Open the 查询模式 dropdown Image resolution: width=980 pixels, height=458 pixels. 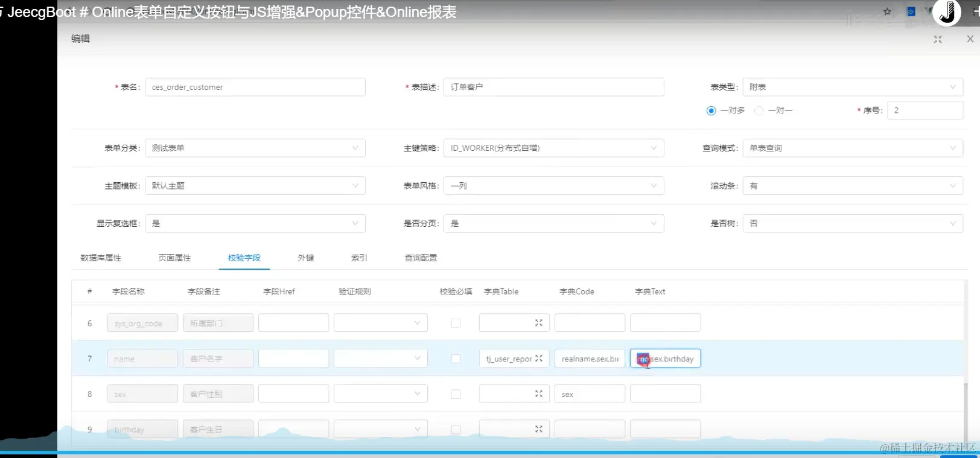853,148
